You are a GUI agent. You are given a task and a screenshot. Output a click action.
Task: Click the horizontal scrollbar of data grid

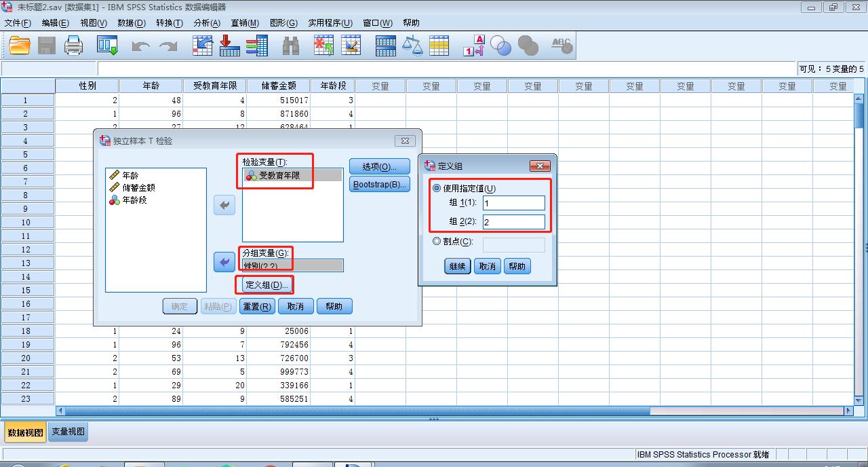[x=357, y=411]
